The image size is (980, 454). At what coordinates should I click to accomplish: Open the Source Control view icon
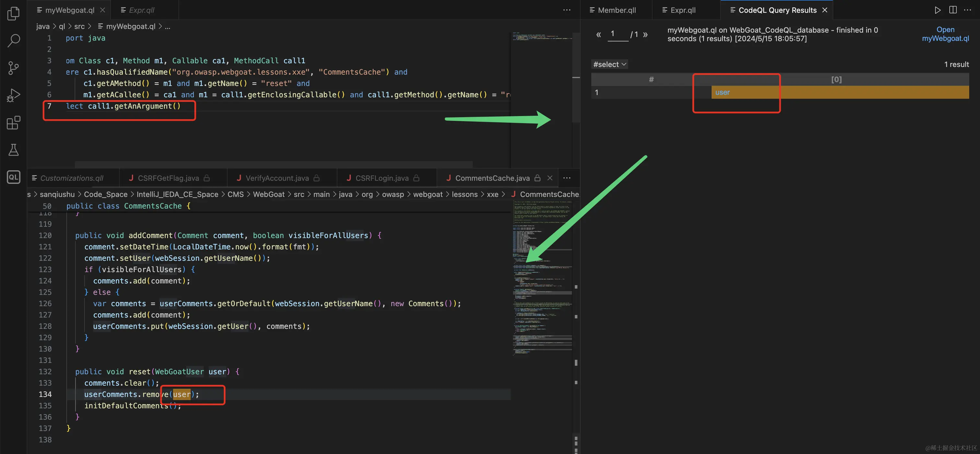tap(14, 68)
